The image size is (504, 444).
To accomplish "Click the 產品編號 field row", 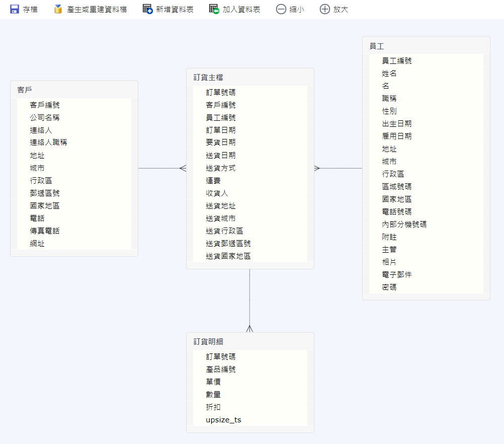I will [x=250, y=369].
